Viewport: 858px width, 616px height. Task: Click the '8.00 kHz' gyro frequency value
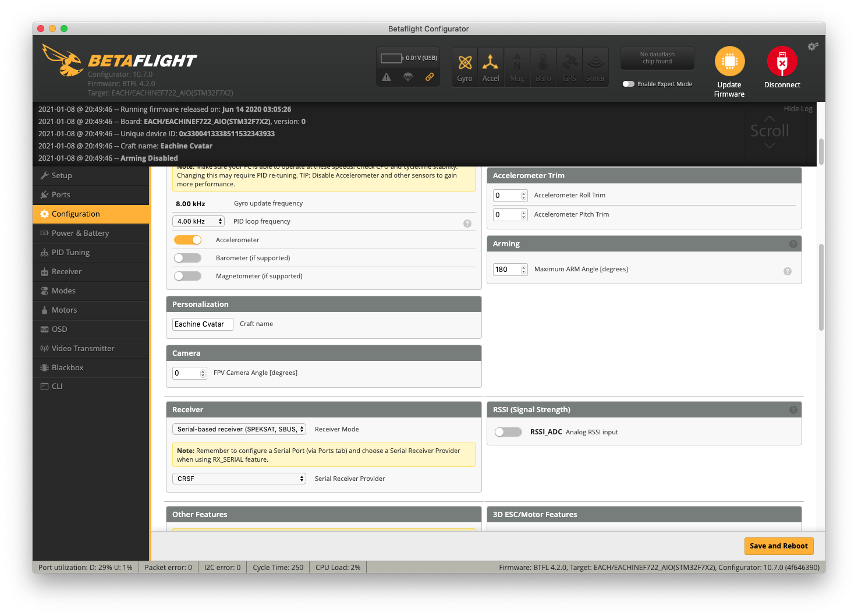190,204
